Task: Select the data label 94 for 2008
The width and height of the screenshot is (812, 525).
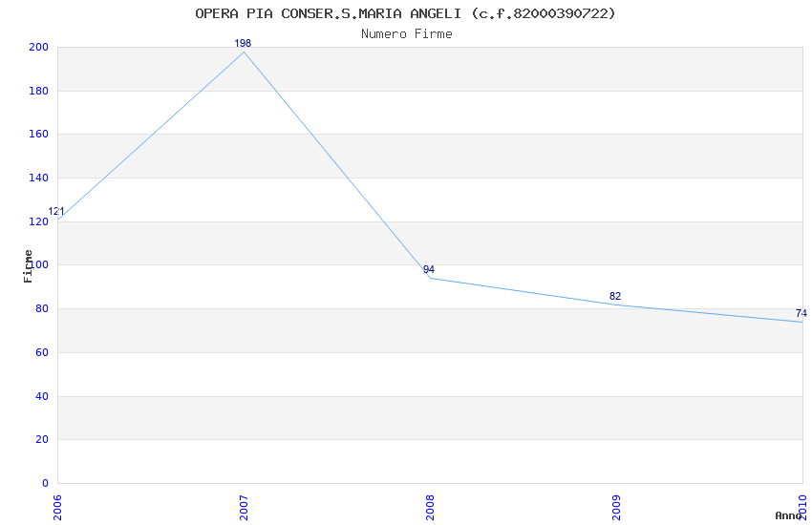Action: (429, 269)
